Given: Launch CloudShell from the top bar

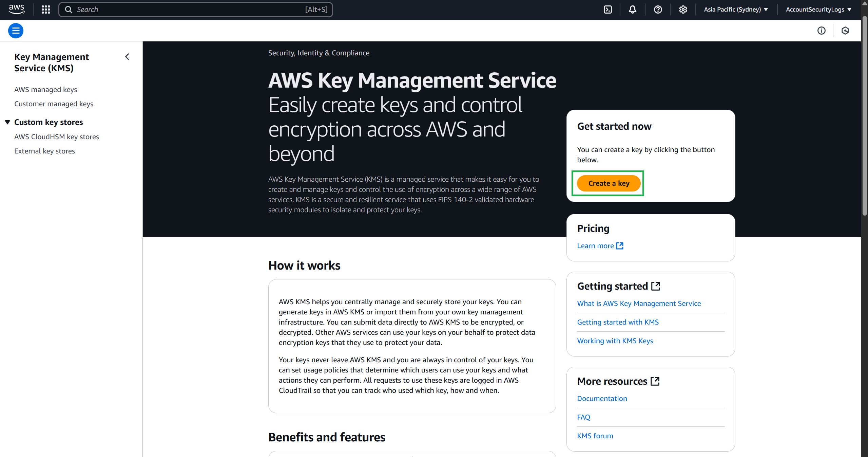Looking at the screenshot, I should (x=608, y=10).
